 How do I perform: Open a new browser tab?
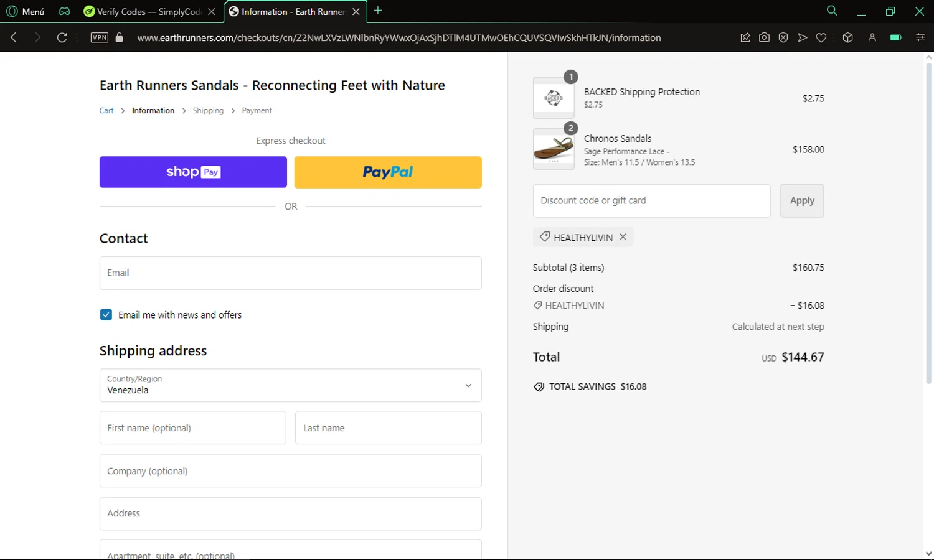pos(377,11)
